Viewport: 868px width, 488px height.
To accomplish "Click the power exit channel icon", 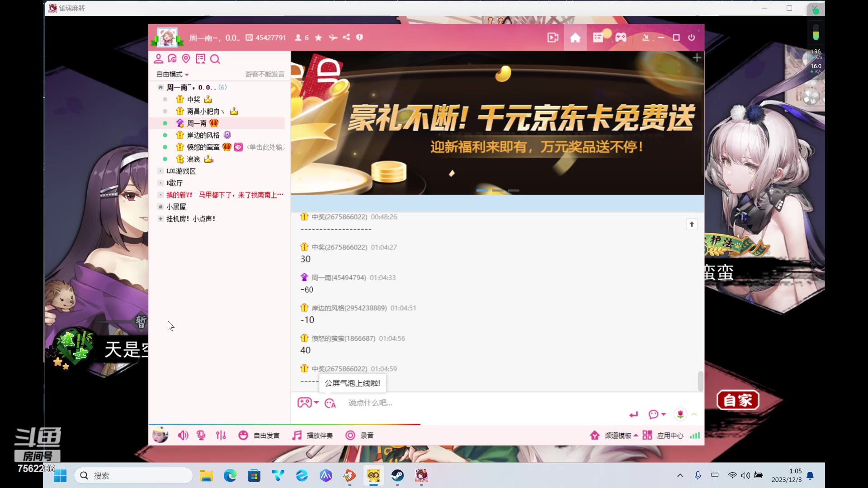I will tap(691, 38).
